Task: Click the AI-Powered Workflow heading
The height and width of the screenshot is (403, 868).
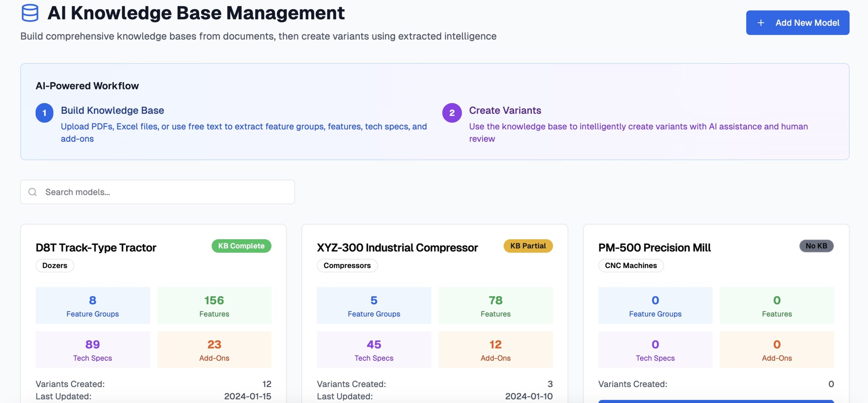Action: click(x=87, y=86)
